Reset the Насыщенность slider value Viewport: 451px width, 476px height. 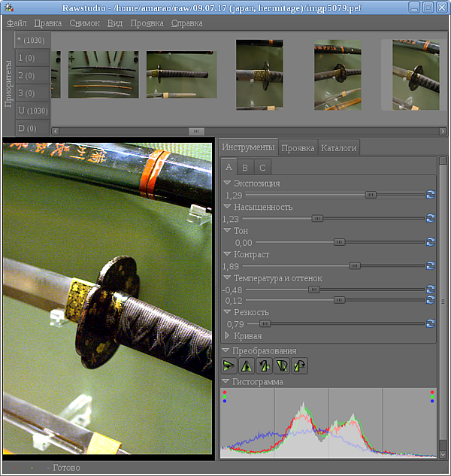coord(430,219)
